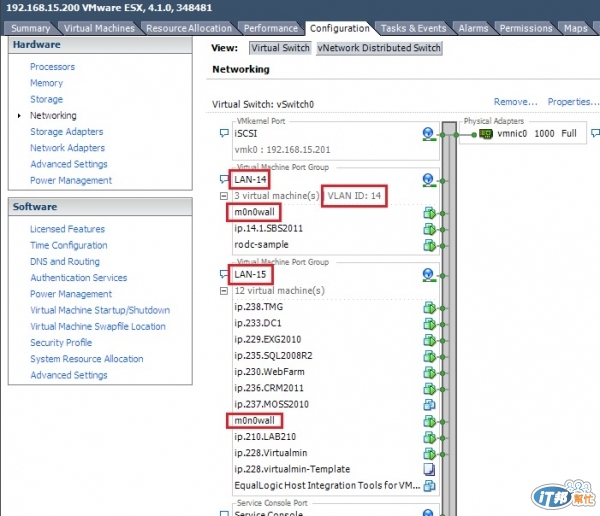Select ip.14.1.SBS2011 in LAN-14
This screenshot has height=516, width=600.
pos(268,229)
